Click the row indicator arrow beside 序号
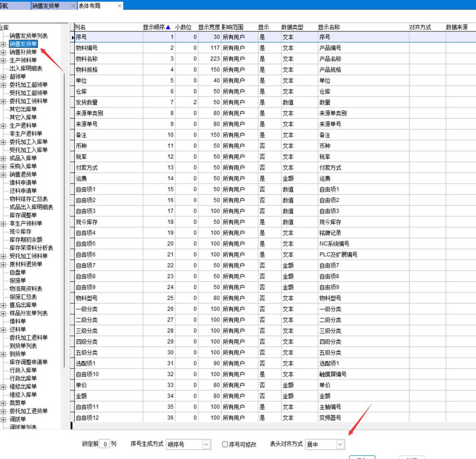Image resolution: width=476 pixels, height=459 pixels. coord(73,37)
